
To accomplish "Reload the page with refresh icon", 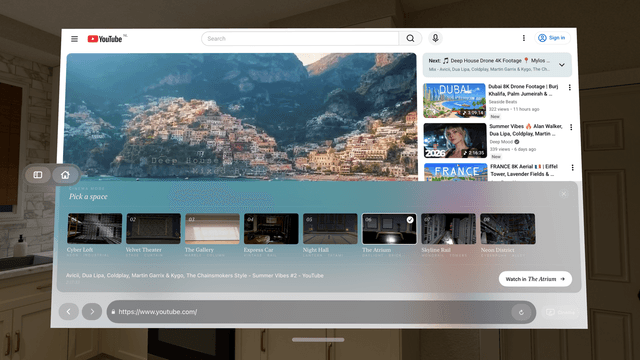I will click(521, 312).
